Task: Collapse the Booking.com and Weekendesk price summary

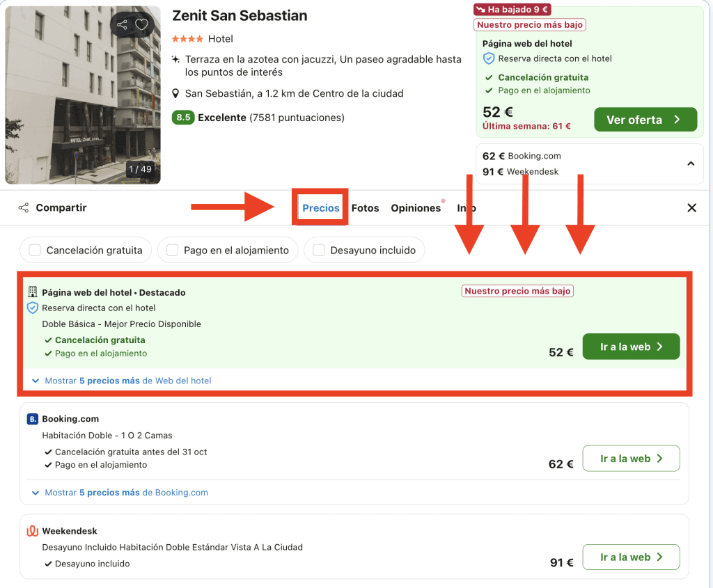Action: [690, 164]
